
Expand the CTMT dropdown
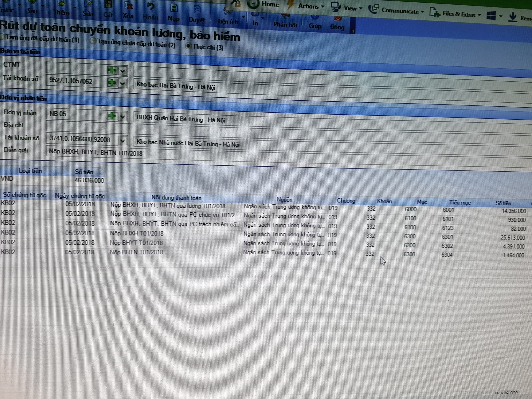tap(122, 71)
